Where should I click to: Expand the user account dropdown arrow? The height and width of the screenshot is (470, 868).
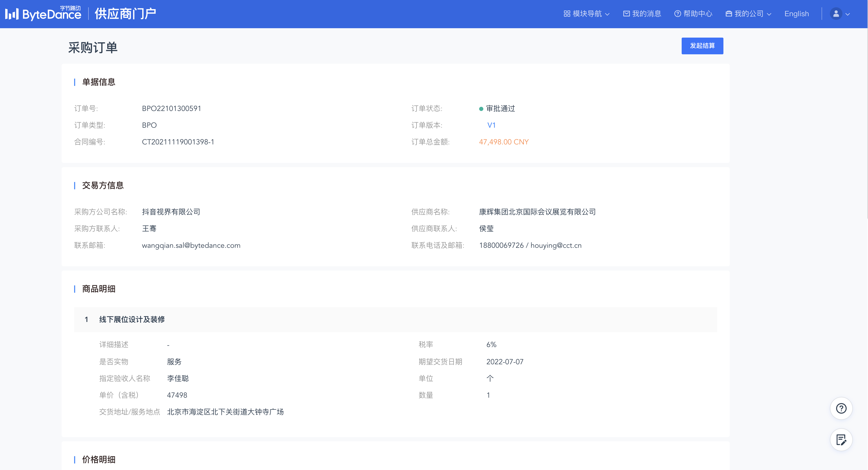pyautogui.click(x=848, y=14)
